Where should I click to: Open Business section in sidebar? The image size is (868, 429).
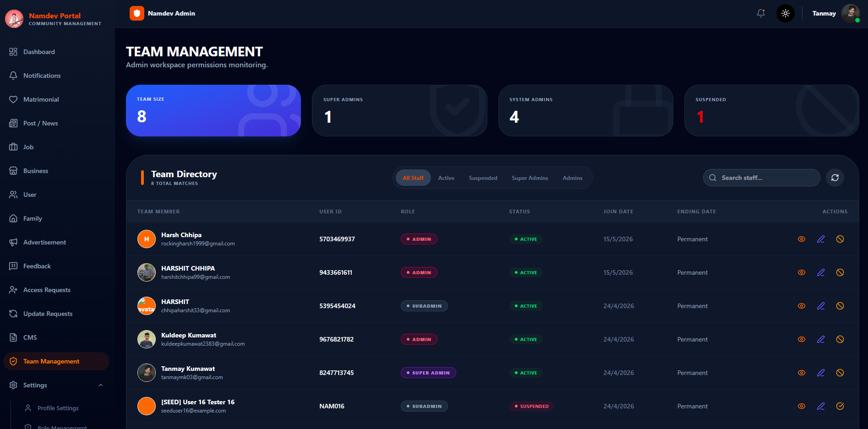coord(56,171)
